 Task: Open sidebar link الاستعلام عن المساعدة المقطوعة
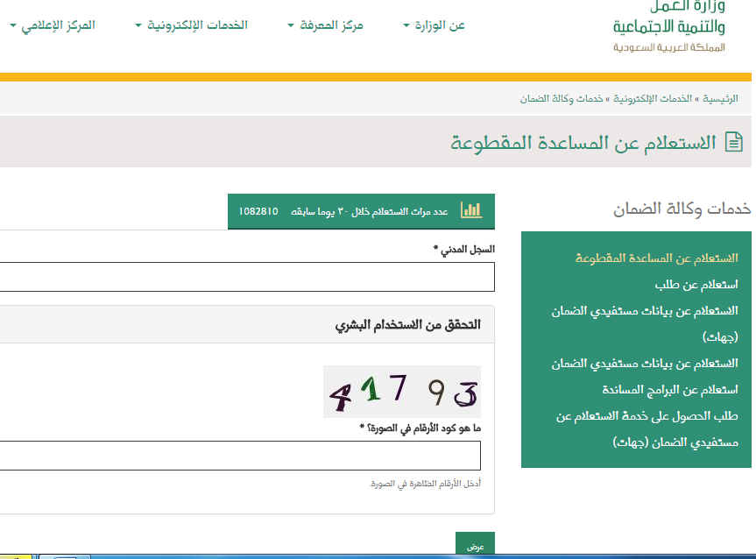tap(657, 258)
